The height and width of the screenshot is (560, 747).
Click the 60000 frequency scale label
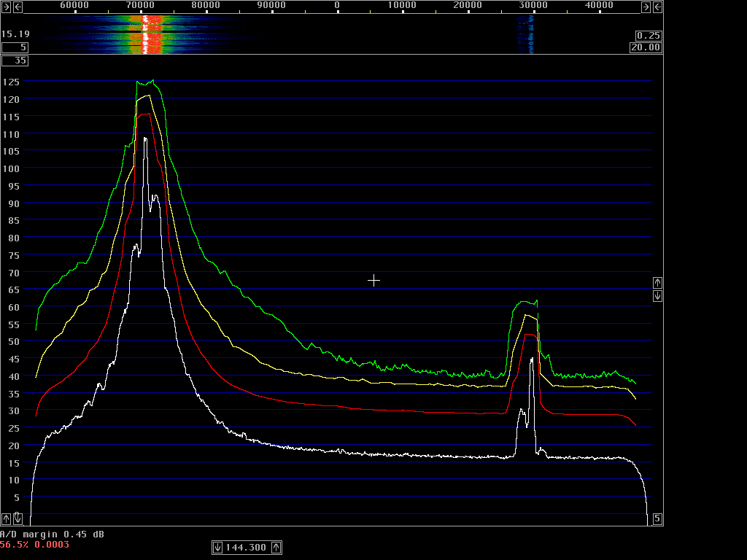[74, 5]
